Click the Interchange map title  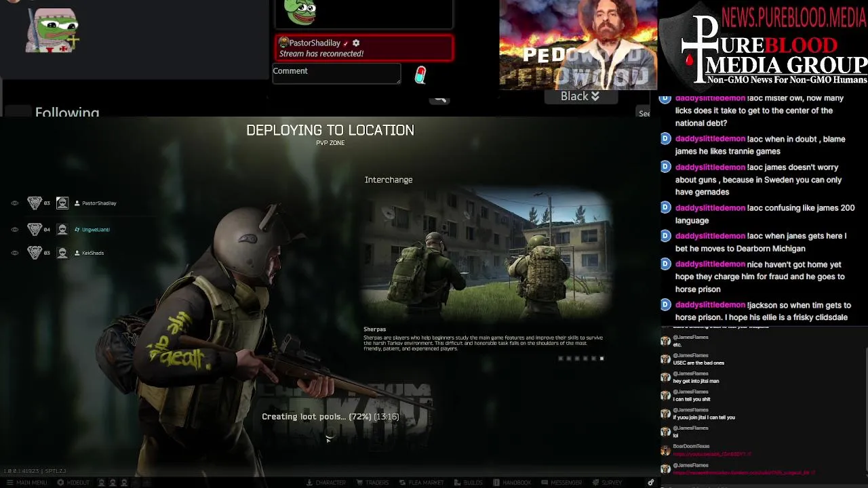click(389, 180)
